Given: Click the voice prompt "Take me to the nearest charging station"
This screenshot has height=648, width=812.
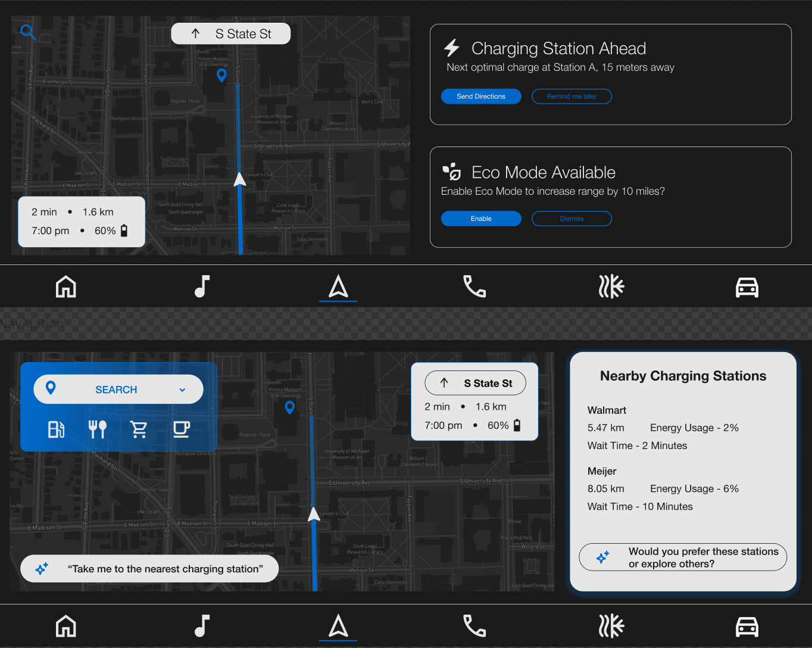Looking at the screenshot, I should (x=150, y=569).
